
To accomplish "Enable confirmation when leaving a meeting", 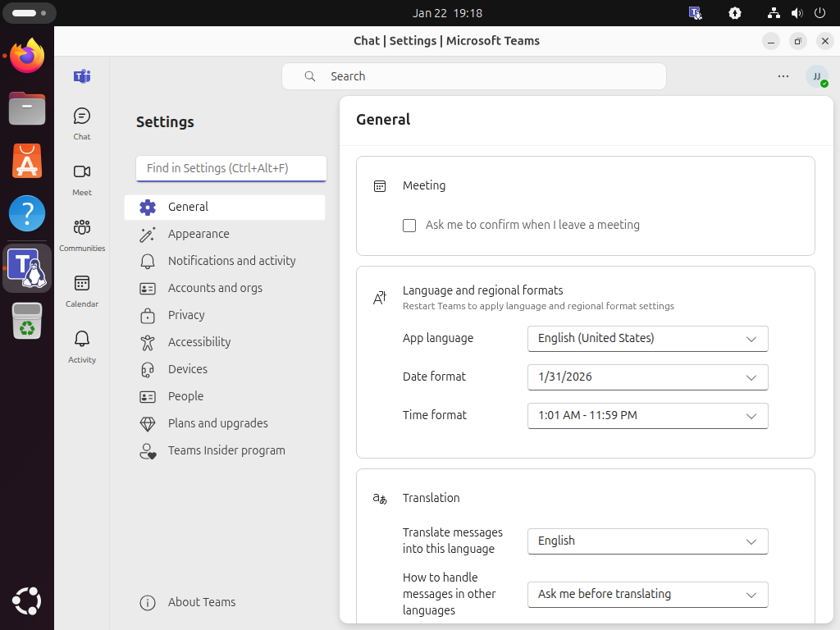I will [409, 225].
